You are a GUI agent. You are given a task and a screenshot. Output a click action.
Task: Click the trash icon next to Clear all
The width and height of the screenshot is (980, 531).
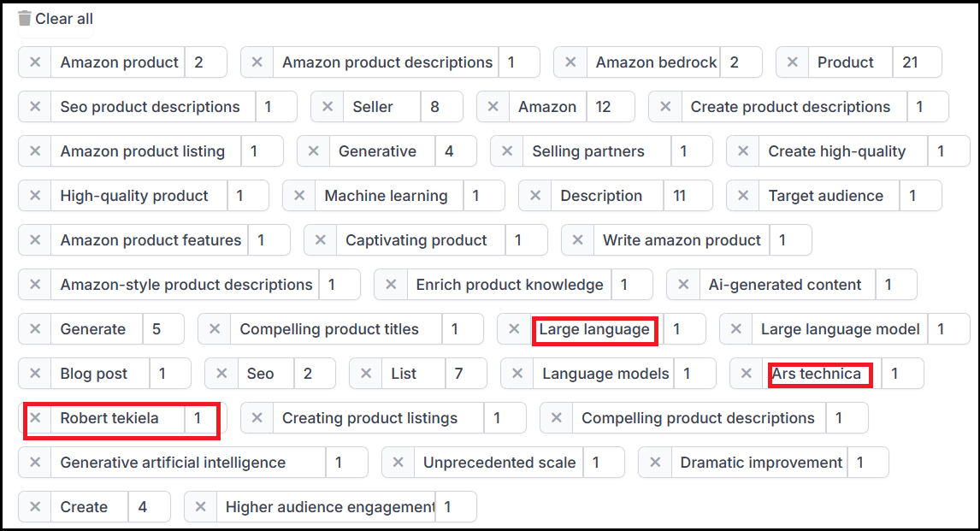click(23, 17)
